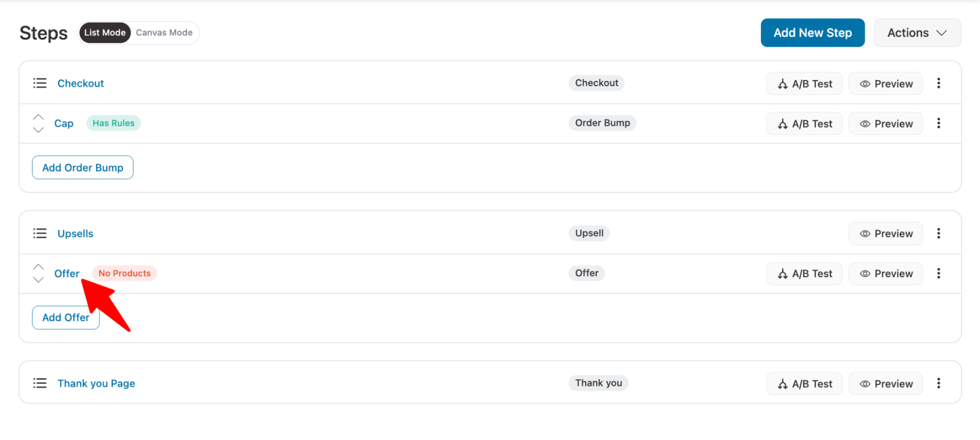Move the Cap order bump up
The width and height of the screenshot is (980, 440).
tap(38, 117)
